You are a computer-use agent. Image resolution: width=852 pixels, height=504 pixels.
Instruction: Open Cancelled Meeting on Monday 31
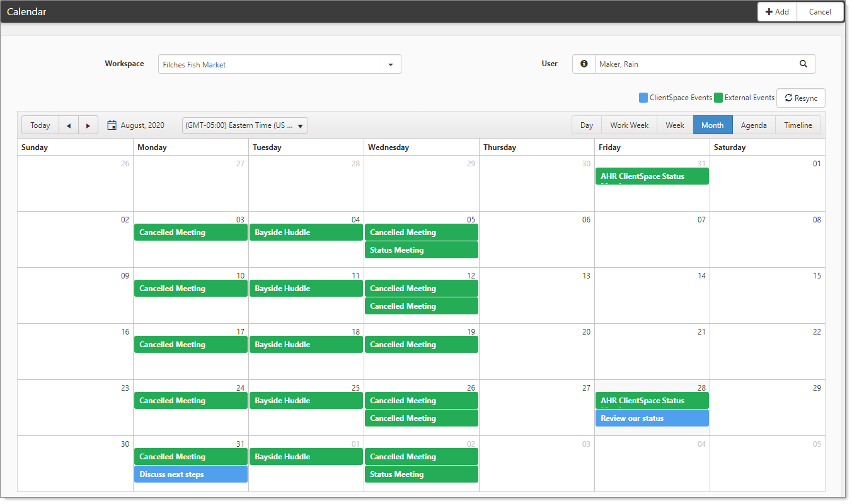pos(191,457)
